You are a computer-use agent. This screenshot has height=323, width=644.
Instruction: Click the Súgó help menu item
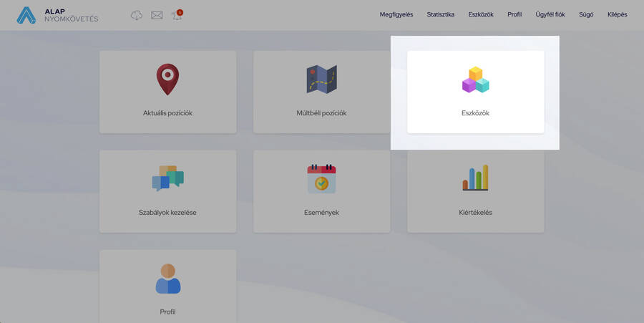[x=586, y=14]
